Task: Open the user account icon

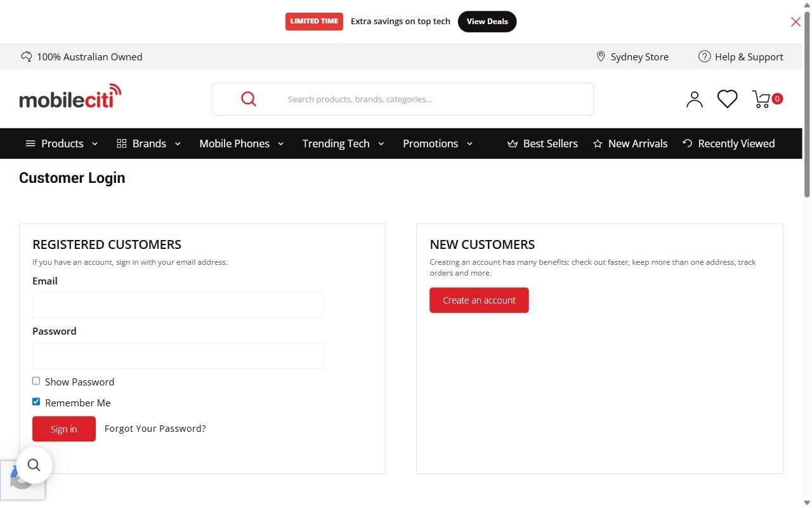Action: pos(695,99)
